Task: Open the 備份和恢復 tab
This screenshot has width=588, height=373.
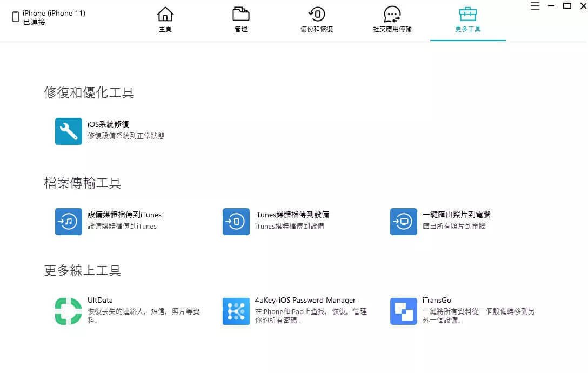Action: 317,20
